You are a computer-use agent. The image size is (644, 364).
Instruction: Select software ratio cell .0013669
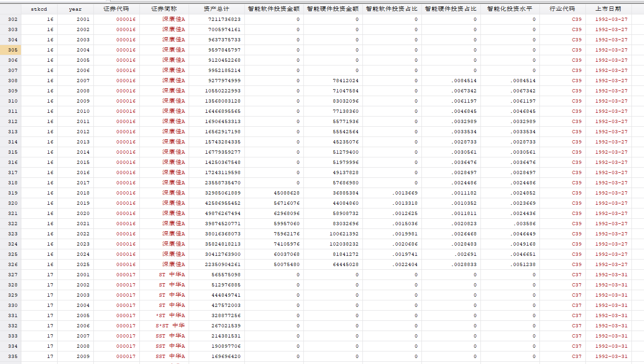(392, 193)
